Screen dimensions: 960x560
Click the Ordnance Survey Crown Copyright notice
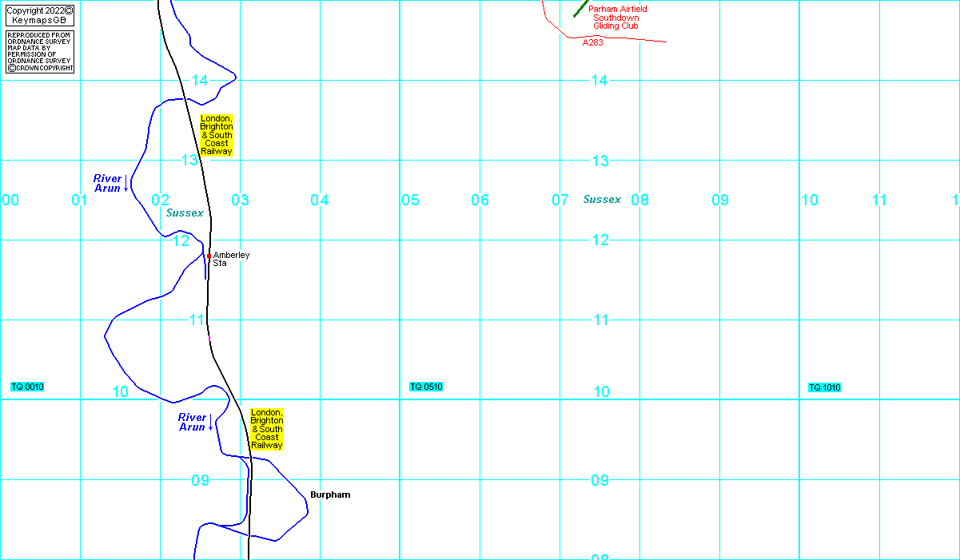40,53
